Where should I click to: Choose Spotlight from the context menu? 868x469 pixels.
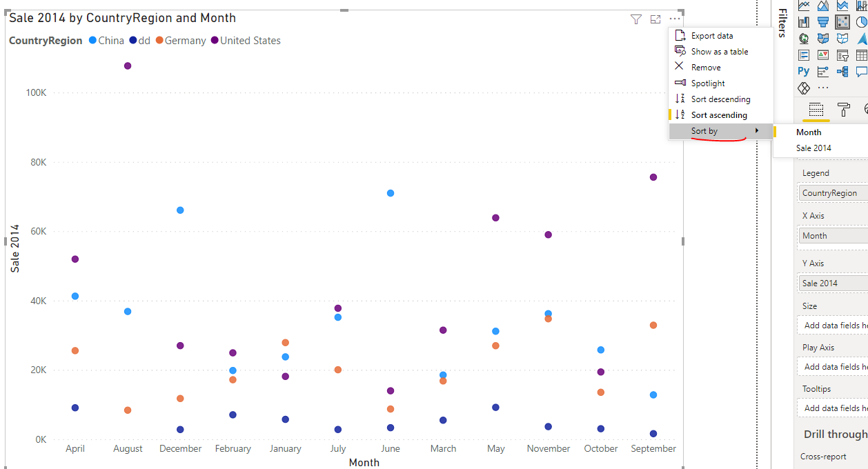coord(721,83)
